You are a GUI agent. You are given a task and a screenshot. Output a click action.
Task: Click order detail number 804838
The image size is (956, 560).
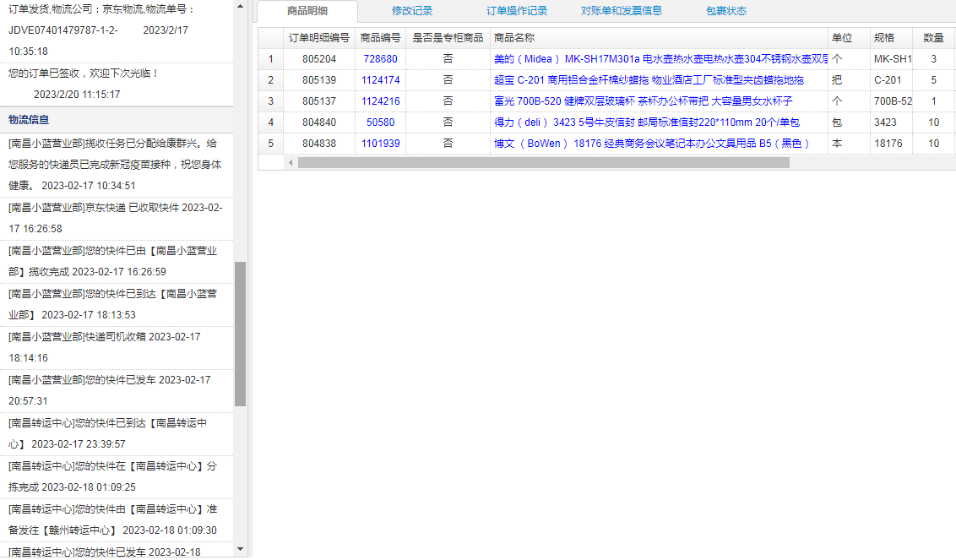tap(319, 144)
